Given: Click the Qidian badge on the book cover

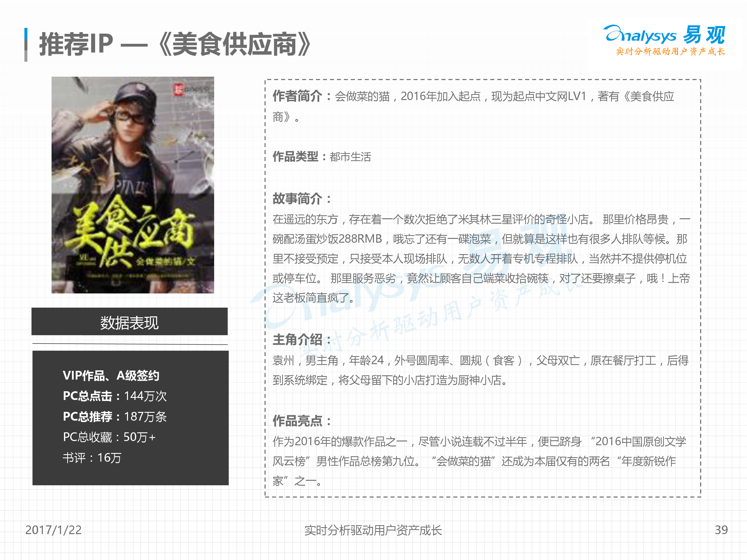Looking at the screenshot, I should (191, 90).
